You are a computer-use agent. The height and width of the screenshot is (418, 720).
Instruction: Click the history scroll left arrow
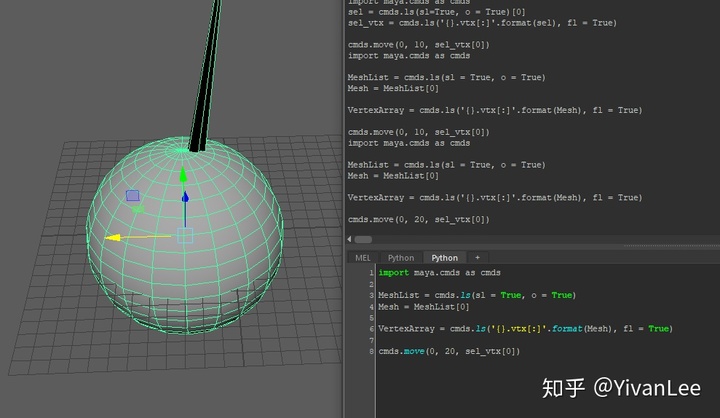pos(349,239)
